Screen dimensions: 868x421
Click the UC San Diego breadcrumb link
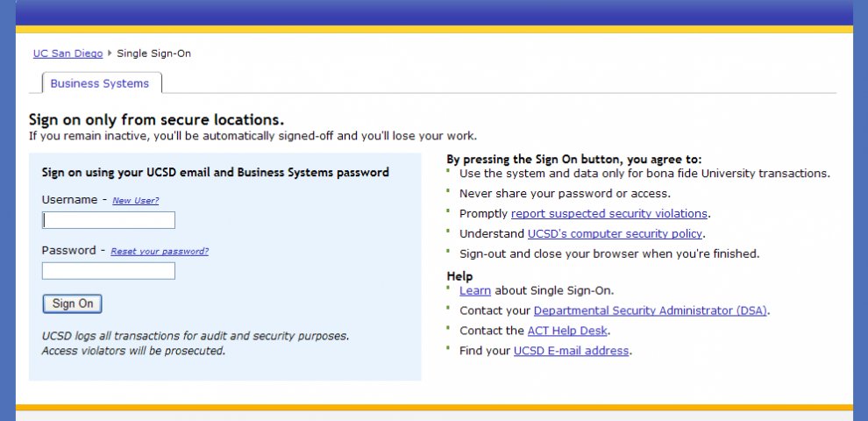68,54
